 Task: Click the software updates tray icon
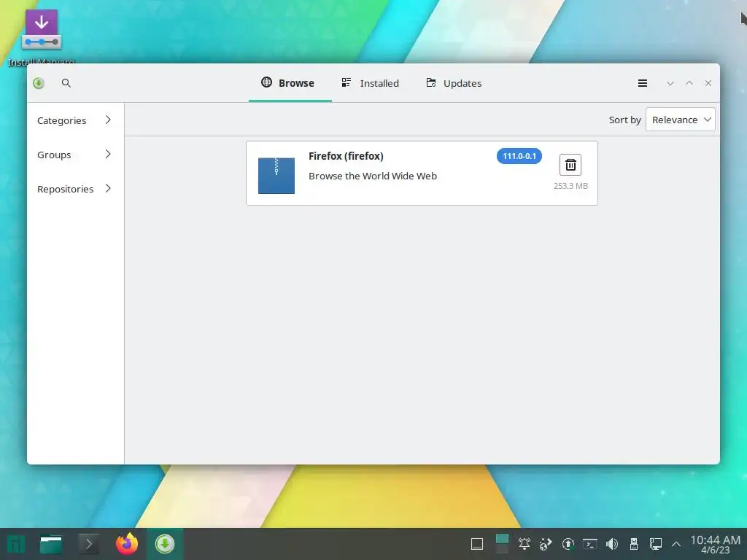(x=568, y=544)
